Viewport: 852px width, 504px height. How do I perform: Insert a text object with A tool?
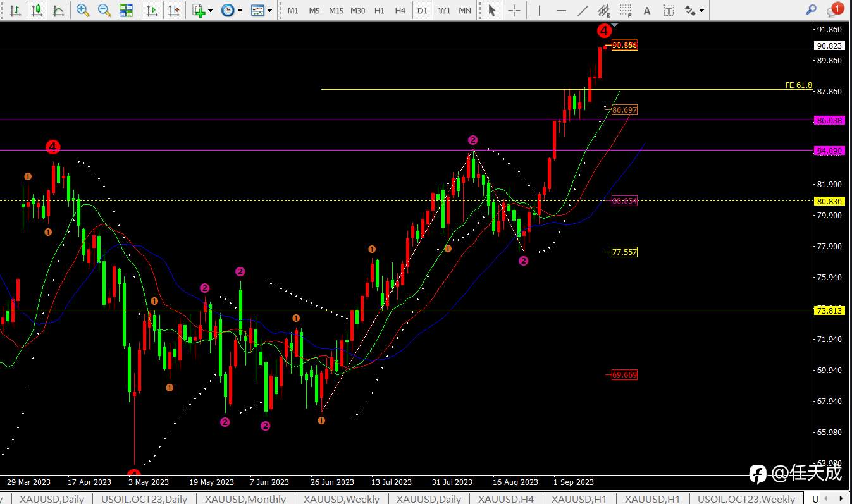pyautogui.click(x=646, y=10)
